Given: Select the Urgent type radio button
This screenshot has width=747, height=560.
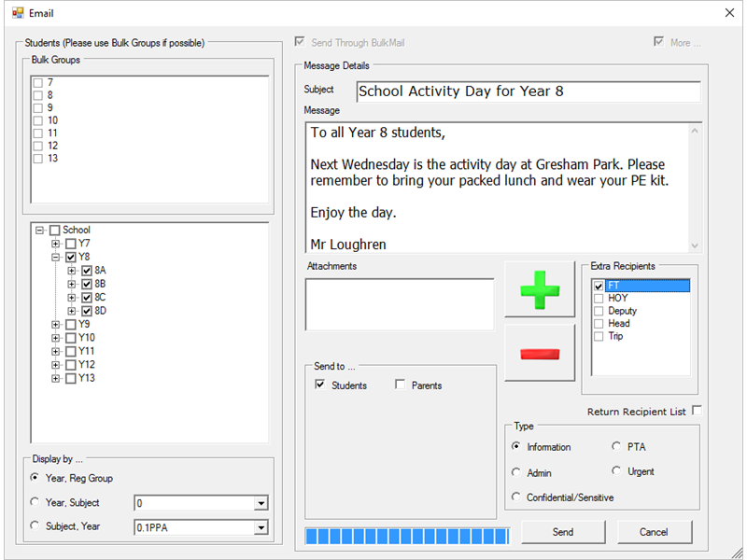Looking at the screenshot, I should [x=617, y=471].
